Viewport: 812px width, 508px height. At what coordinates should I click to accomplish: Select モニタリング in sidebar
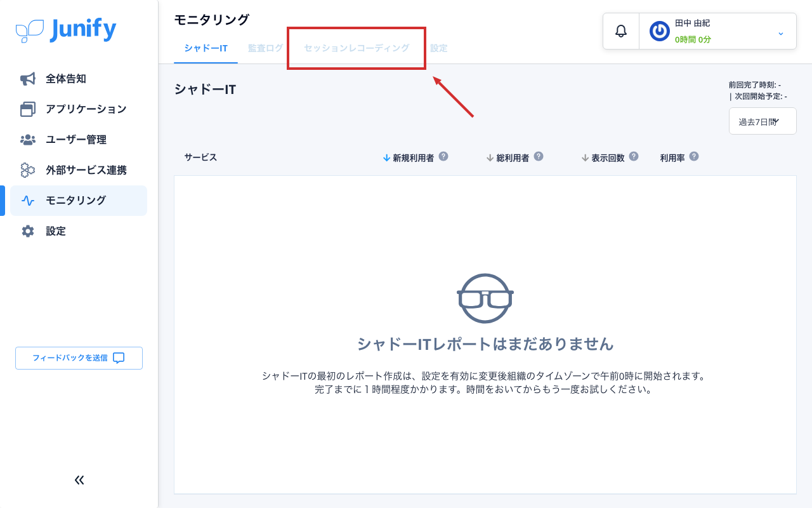[79, 201]
